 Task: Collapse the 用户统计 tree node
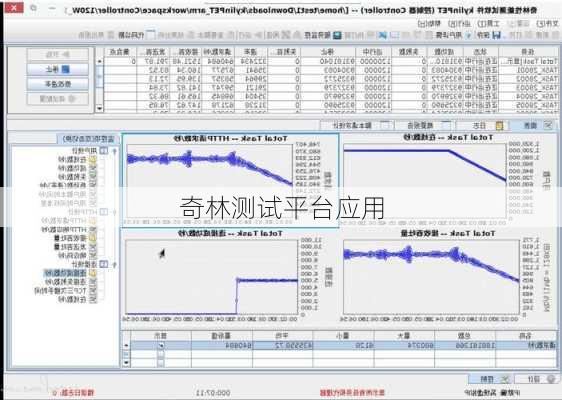pos(114,151)
